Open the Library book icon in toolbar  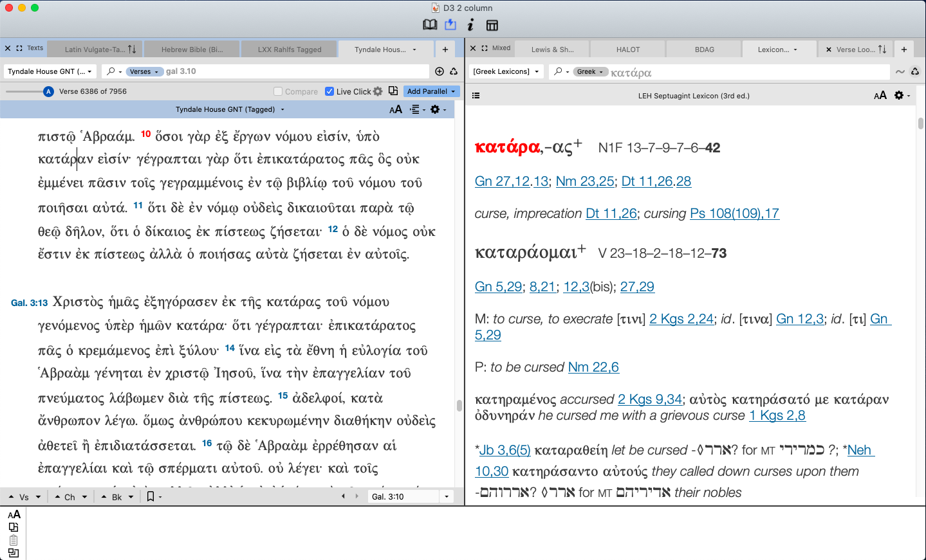pos(430,25)
